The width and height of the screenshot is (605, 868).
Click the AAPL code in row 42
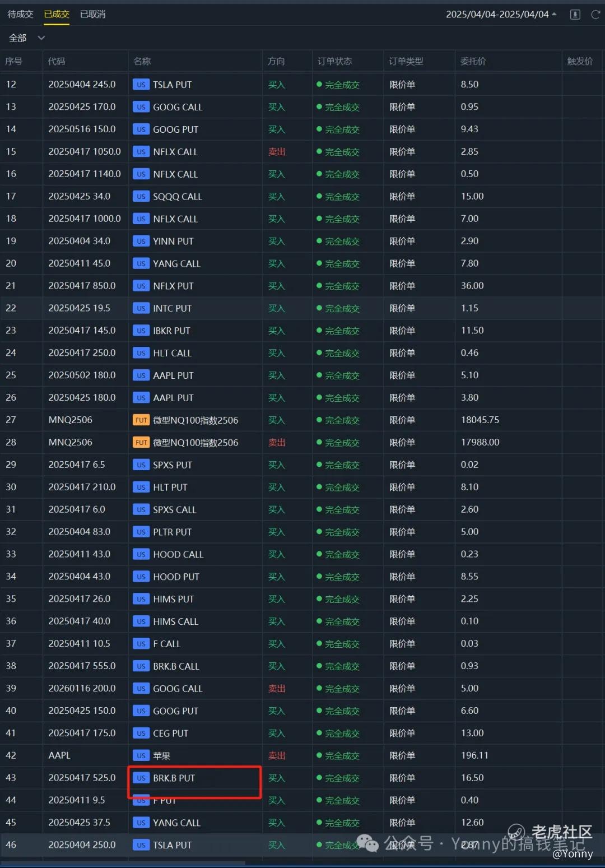coord(59,756)
